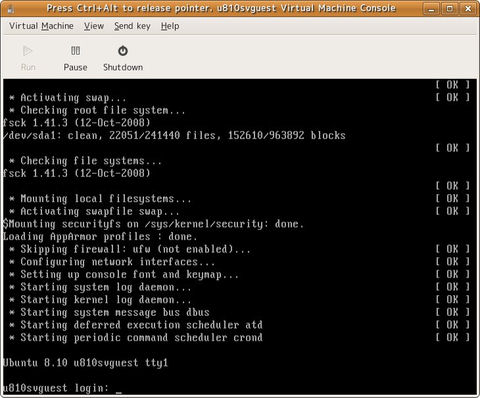Screen dimensions: 480x398
Task: Click the '/dev/sda1: clean' fsck result line
Action: tap(174, 135)
